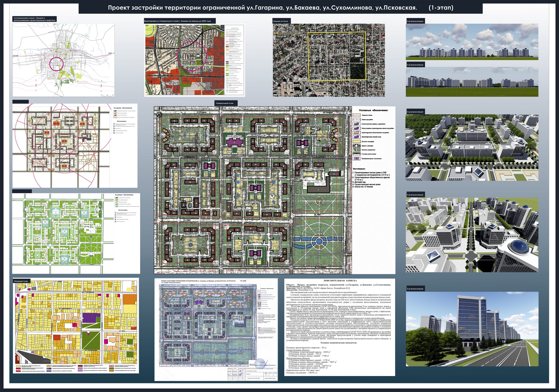559x392 pixels.
Task: Click the magenta circle on the situational scheme
Action: (57, 64)
